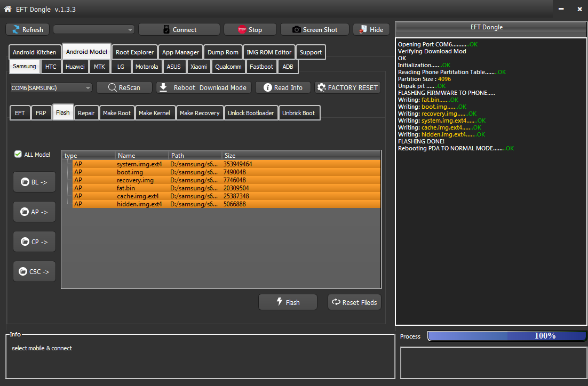588x386 pixels.
Task: Click the Name column header
Action: [142, 155]
